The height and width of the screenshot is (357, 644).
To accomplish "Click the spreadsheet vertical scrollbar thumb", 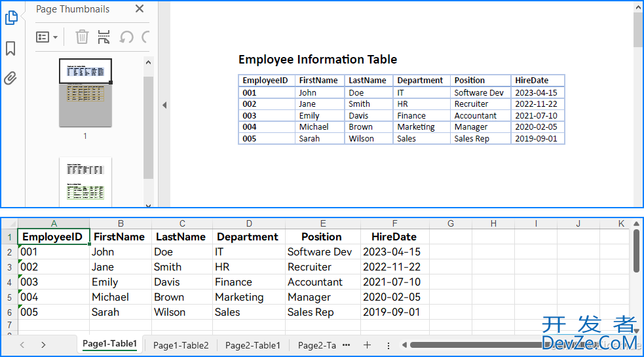I will [x=636, y=251].
